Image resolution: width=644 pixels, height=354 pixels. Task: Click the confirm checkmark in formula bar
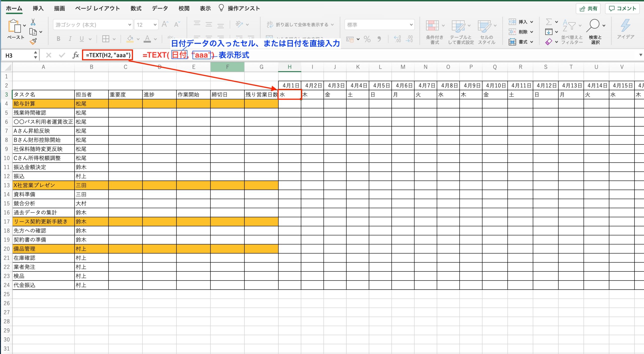pos(62,55)
